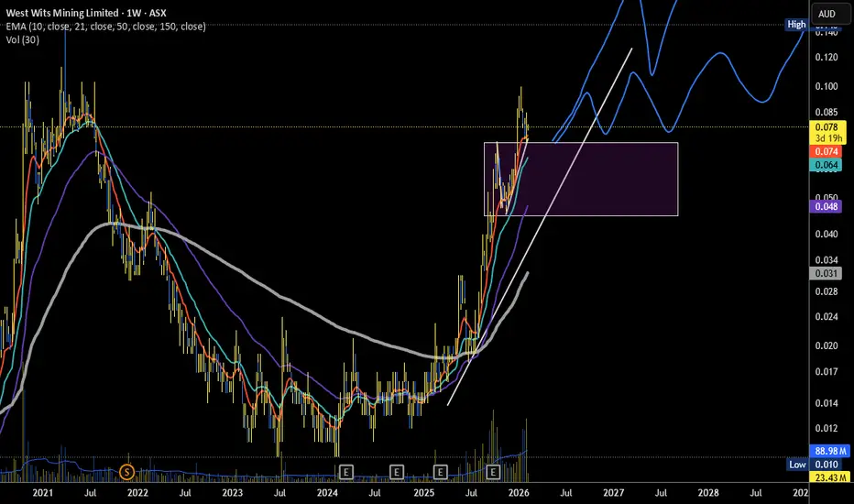Click the 2028 label on time axis
This screenshot has height=504, width=854.
pyautogui.click(x=708, y=493)
